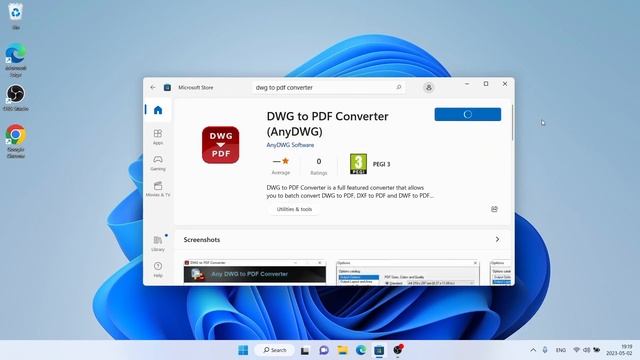Open Google Chrome desktop shortcut

pos(16,141)
